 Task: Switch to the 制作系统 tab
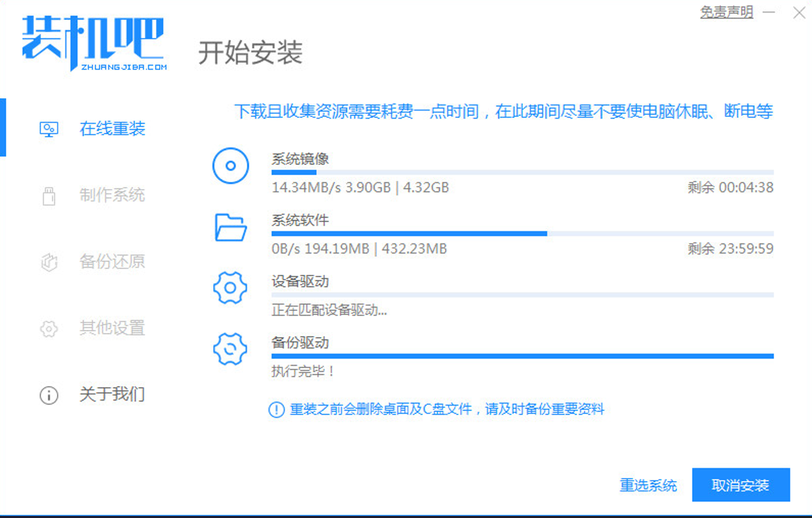(112, 195)
